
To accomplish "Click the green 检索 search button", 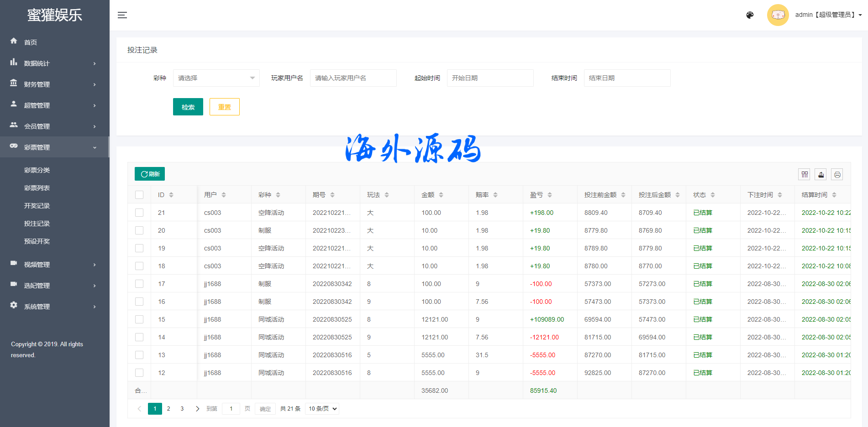I will [x=188, y=107].
